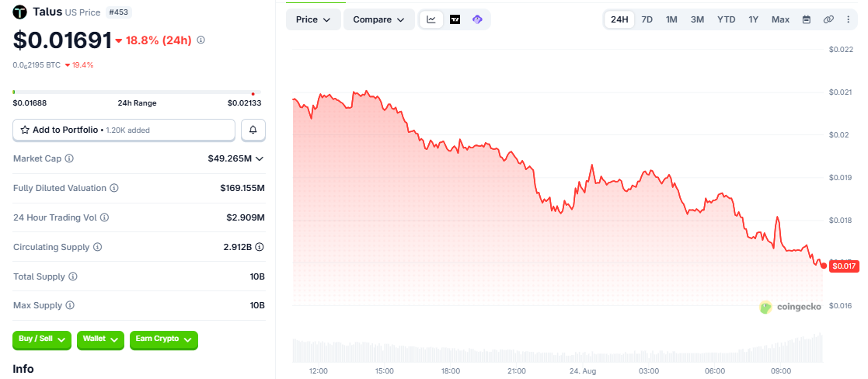Select the Max timeframe tab
This screenshot has height=379, width=868.
click(780, 19)
